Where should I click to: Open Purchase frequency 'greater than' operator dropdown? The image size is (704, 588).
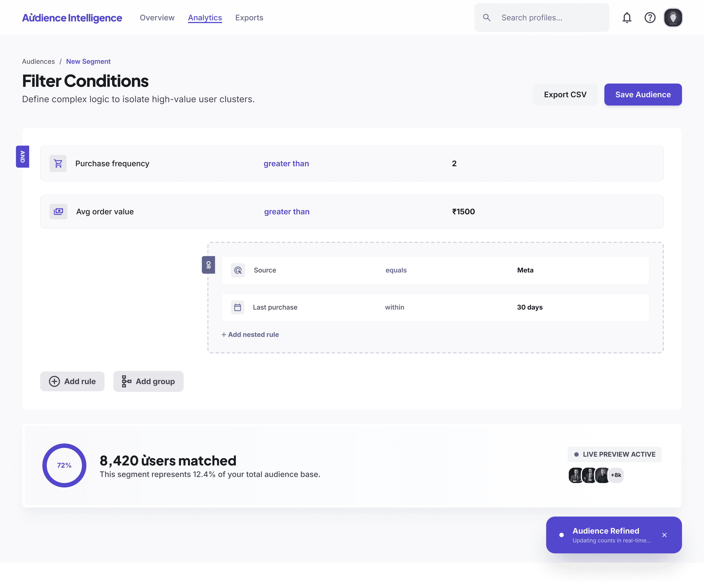click(x=286, y=164)
